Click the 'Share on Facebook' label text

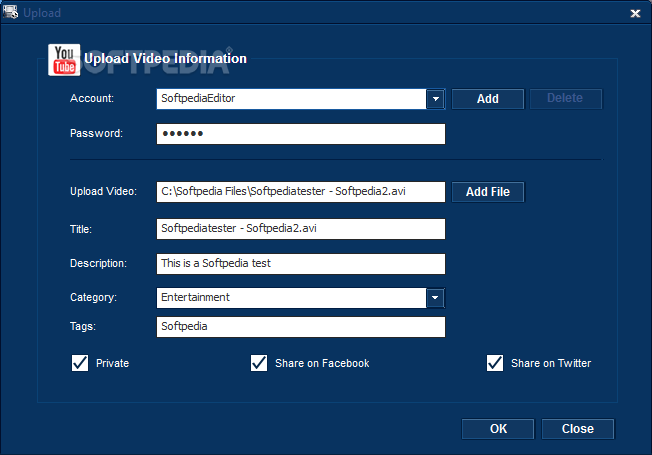click(322, 363)
